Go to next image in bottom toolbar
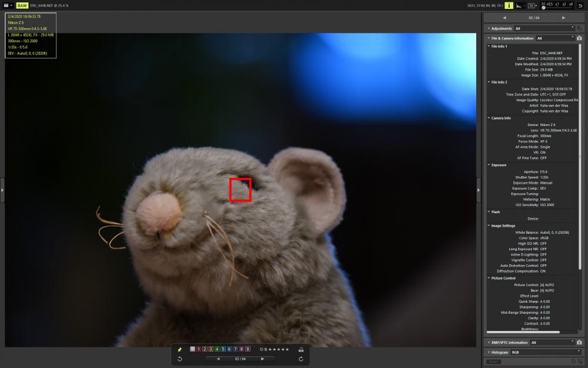 click(x=262, y=359)
